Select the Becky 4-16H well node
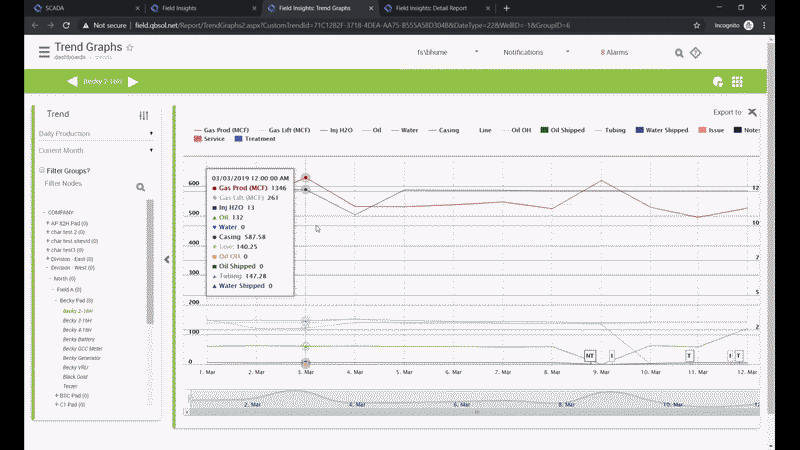This screenshot has height=450, width=800. (x=77, y=330)
